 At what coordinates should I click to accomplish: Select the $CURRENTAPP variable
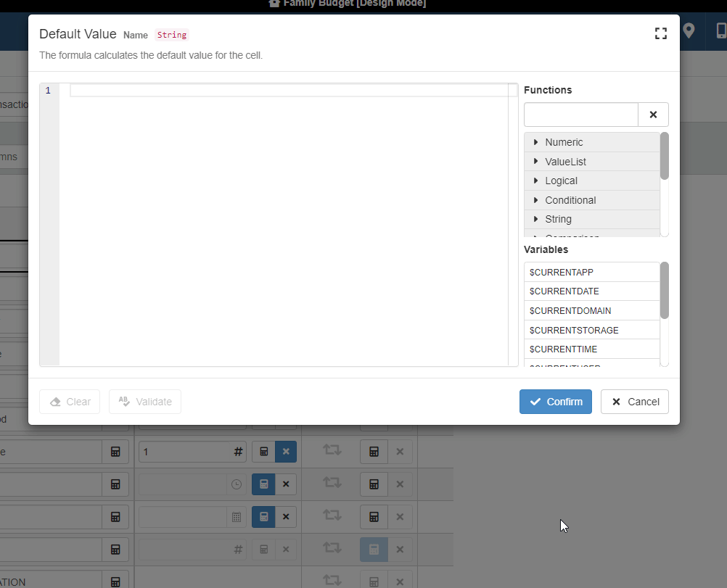(x=562, y=272)
